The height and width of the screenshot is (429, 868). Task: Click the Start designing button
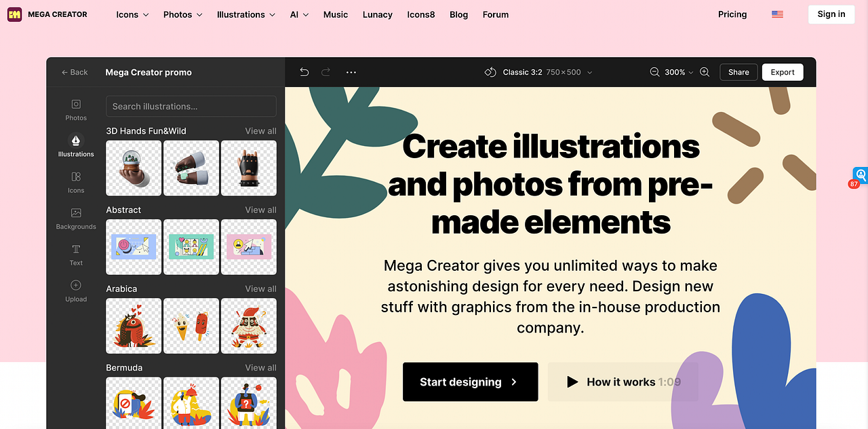click(x=470, y=382)
